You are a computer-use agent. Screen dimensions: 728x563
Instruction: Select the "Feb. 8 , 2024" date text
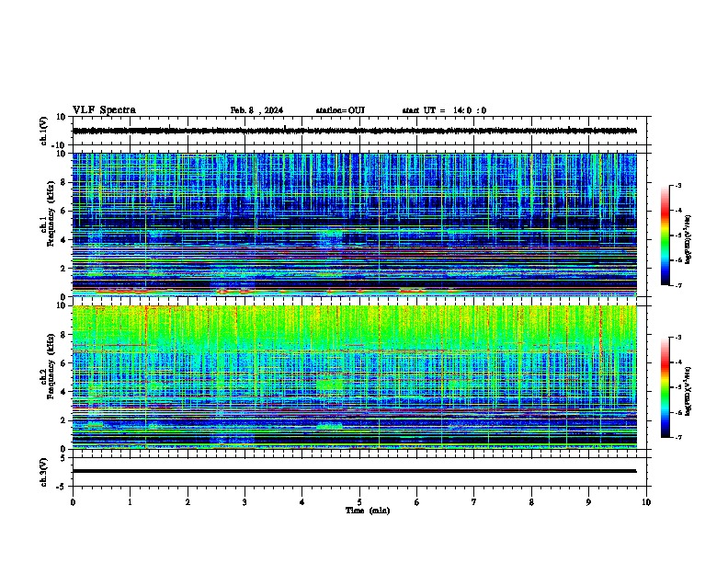pos(256,110)
